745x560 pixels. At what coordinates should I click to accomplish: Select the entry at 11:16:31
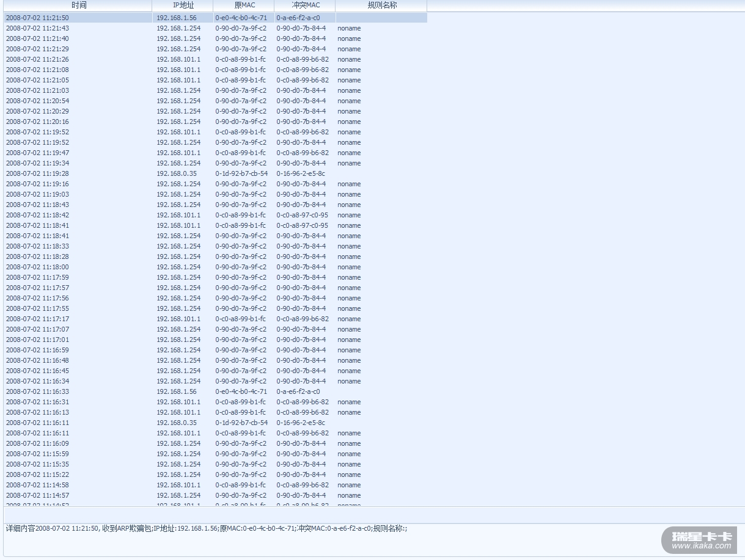[x=216, y=402]
